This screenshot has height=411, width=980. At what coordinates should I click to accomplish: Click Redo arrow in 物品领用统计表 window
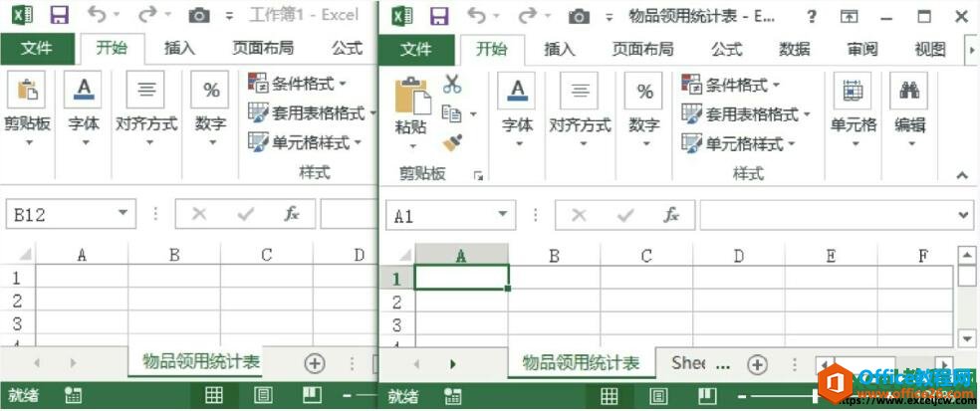527,15
